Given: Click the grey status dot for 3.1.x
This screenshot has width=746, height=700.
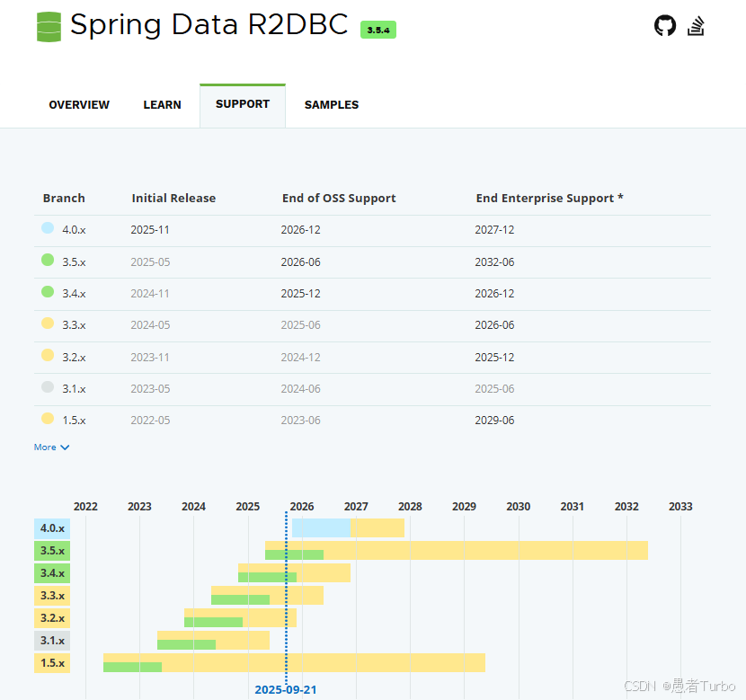Looking at the screenshot, I should tap(48, 386).
